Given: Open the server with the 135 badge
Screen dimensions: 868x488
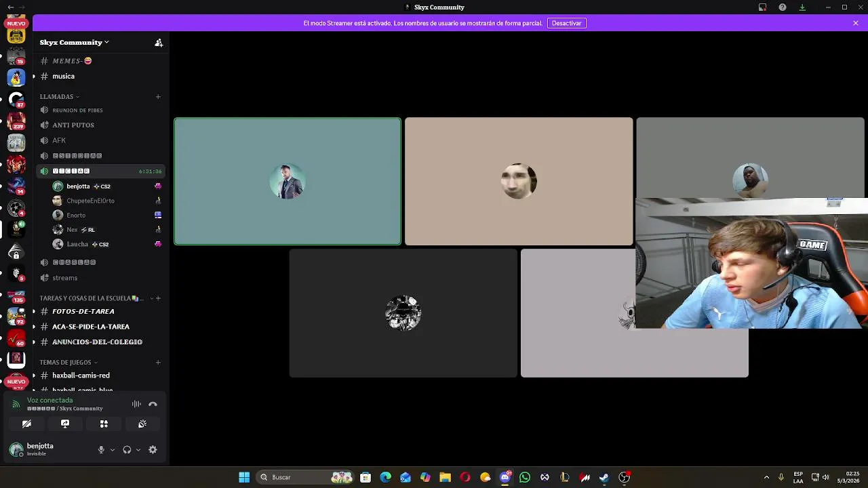Looking at the screenshot, I should click(16, 294).
